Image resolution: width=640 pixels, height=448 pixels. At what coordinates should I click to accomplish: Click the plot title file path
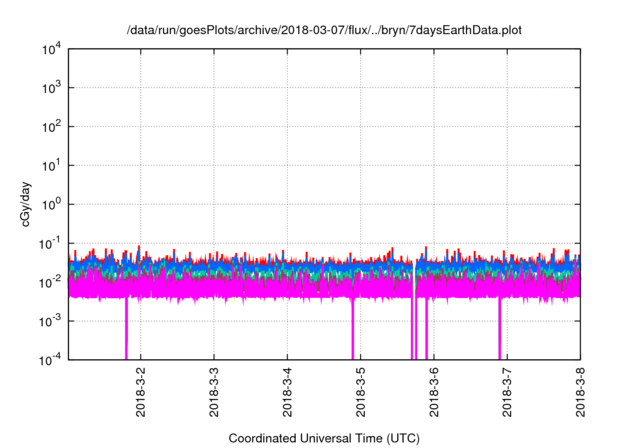coord(324,30)
